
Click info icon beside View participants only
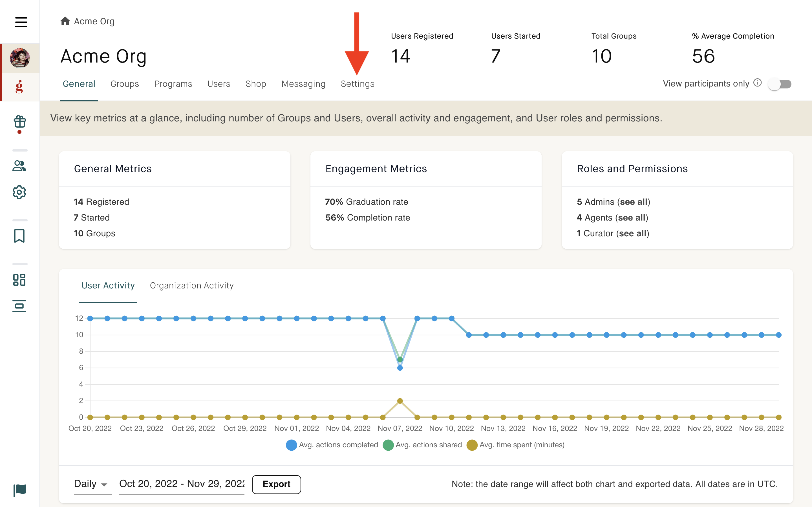[x=758, y=83]
